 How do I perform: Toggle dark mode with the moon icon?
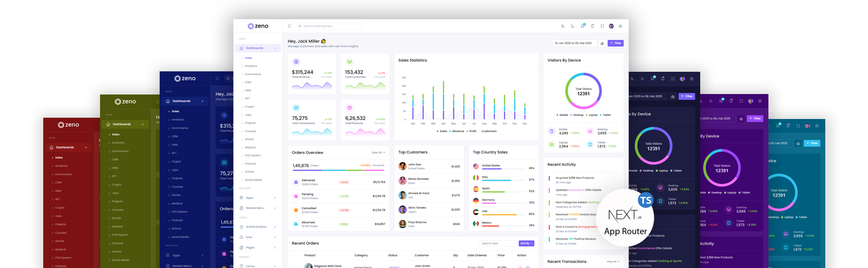pyautogui.click(x=572, y=26)
